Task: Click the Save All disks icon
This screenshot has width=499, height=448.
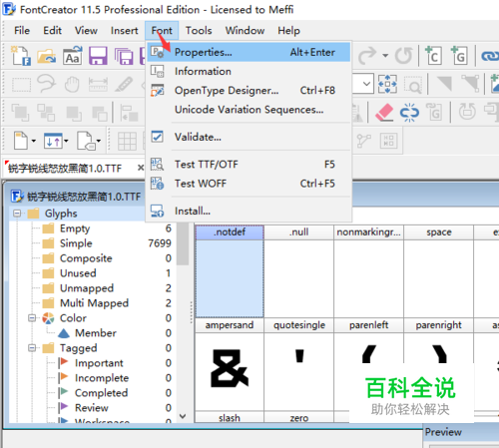Action: [x=124, y=56]
